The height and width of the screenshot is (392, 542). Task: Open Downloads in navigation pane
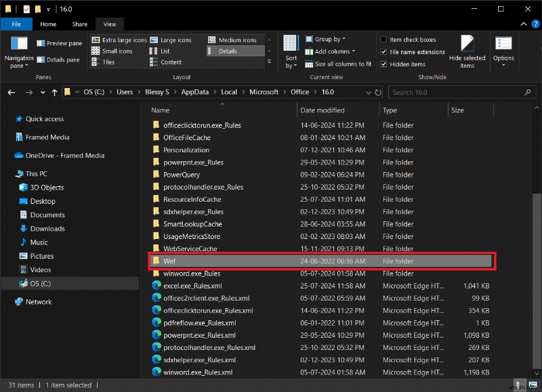(x=43, y=229)
